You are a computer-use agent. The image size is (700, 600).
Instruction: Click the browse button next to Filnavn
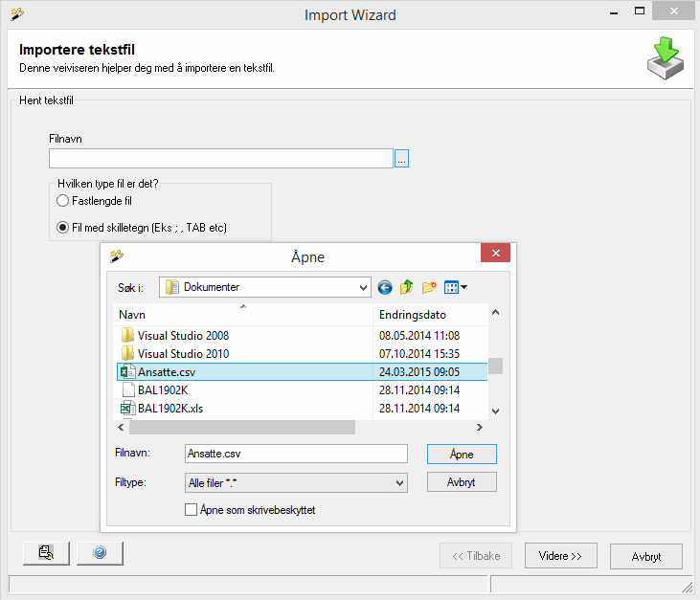pos(402,159)
